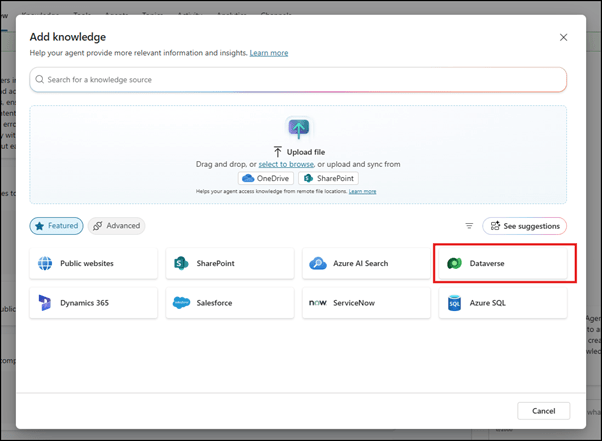
Task: Click the ServiceNow logo icon
Action: (x=318, y=302)
